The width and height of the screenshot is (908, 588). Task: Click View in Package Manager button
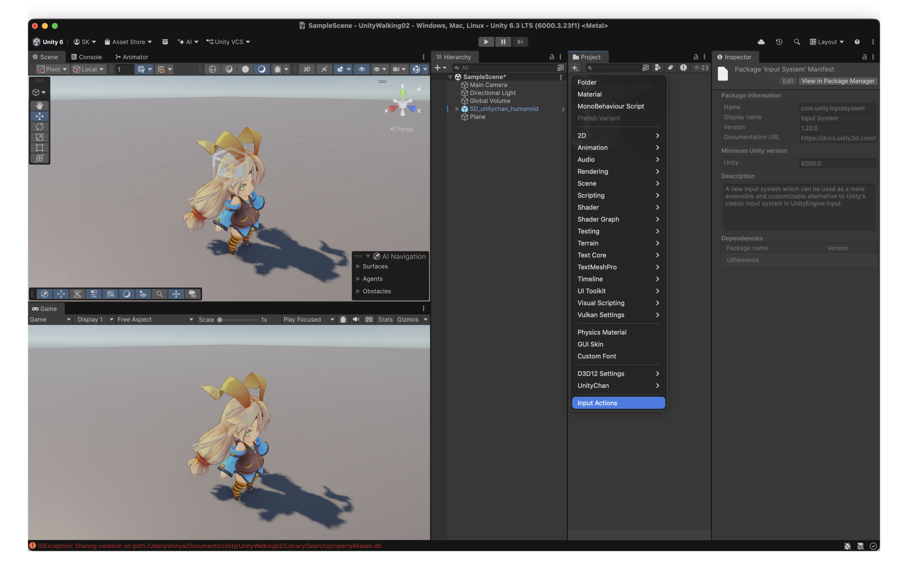tap(837, 81)
